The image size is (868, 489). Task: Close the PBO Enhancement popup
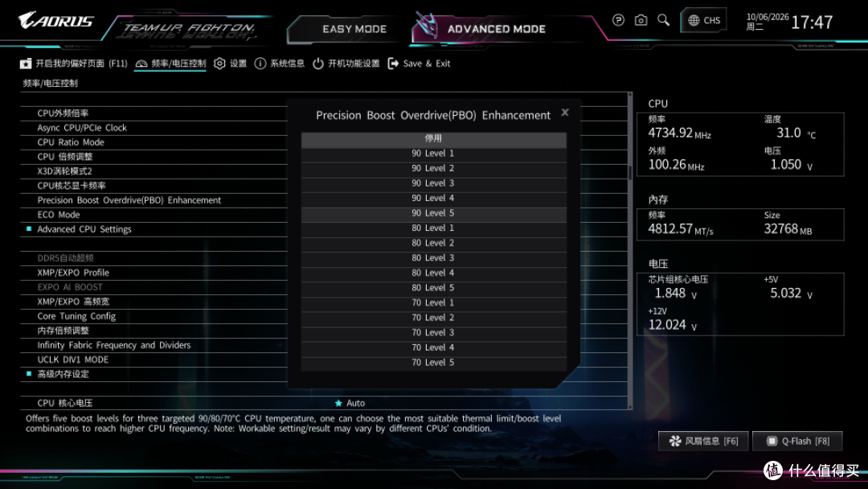[565, 113]
